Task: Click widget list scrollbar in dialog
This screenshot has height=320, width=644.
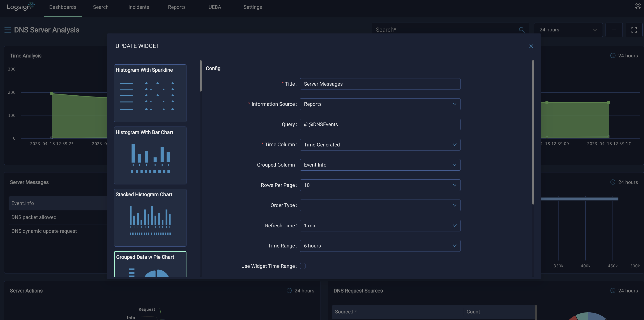Action: coord(200,76)
